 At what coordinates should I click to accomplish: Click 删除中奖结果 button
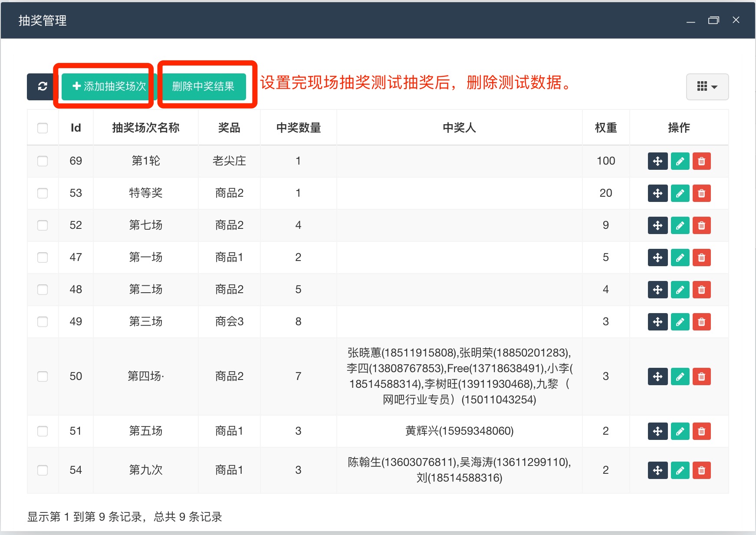pos(203,86)
